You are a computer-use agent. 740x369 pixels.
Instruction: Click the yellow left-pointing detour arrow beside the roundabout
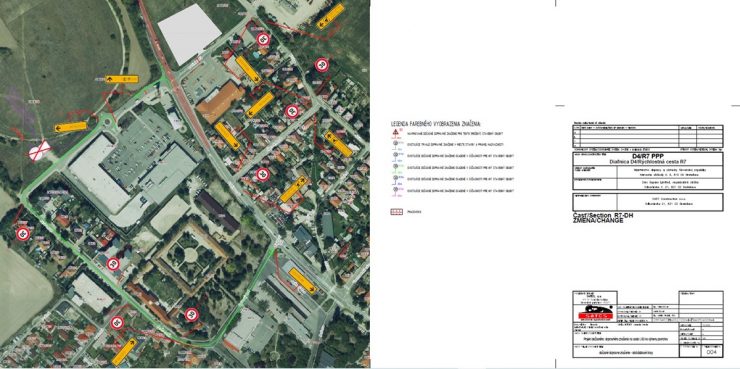(x=71, y=127)
